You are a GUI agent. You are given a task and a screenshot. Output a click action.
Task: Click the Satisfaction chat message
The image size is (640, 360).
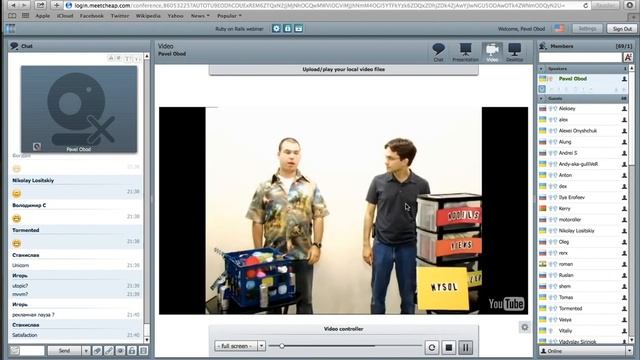(x=24, y=335)
